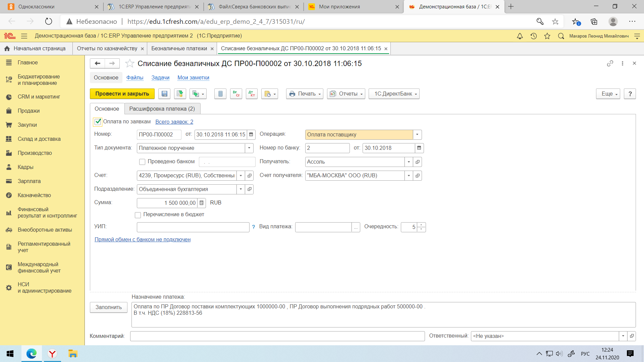Open the attached files dropdown icon
The width and height of the screenshot is (644, 362).
(270, 94)
